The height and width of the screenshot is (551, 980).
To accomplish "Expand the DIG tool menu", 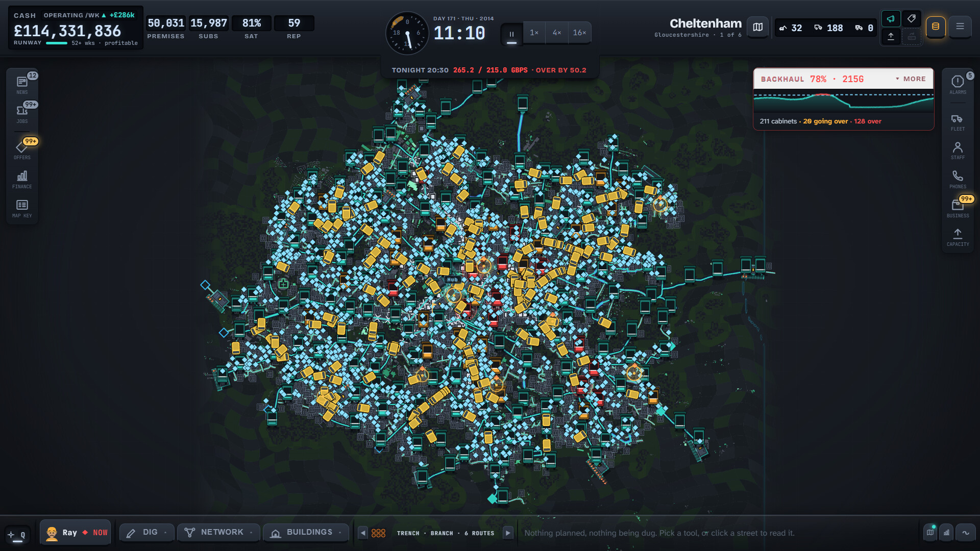I will point(147,533).
